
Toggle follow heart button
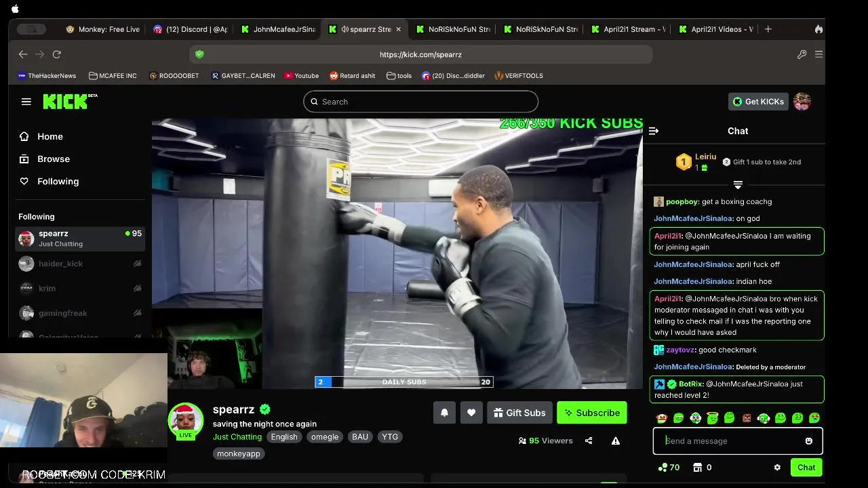tap(471, 413)
